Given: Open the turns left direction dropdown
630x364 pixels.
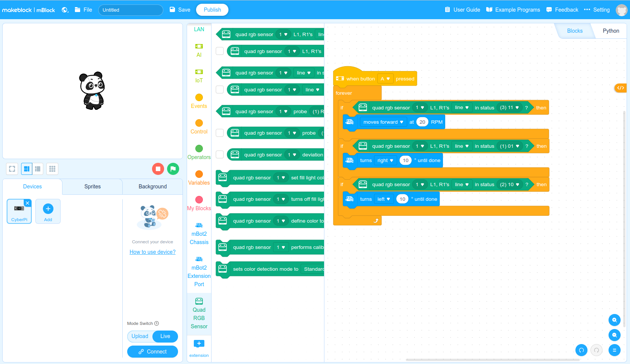Looking at the screenshot, I should click(x=384, y=199).
